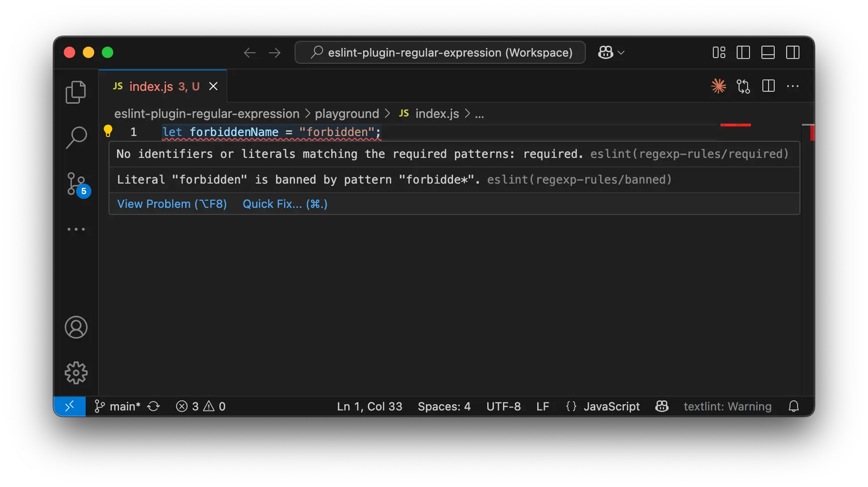Change end of line via LF

[x=542, y=406]
